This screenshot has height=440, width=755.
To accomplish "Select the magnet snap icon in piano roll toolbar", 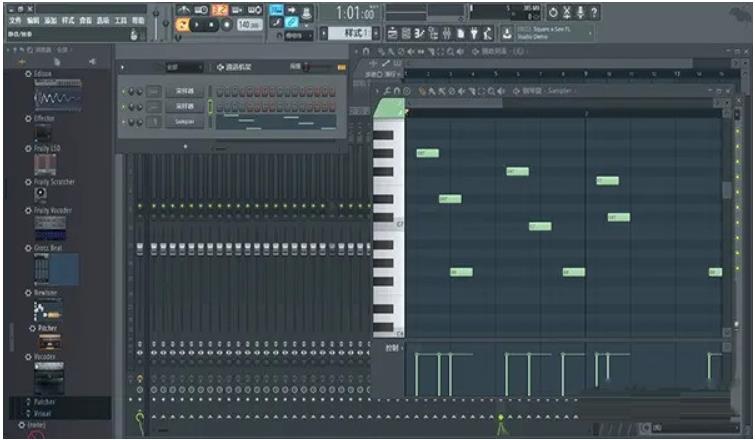I will pyautogui.click(x=396, y=91).
